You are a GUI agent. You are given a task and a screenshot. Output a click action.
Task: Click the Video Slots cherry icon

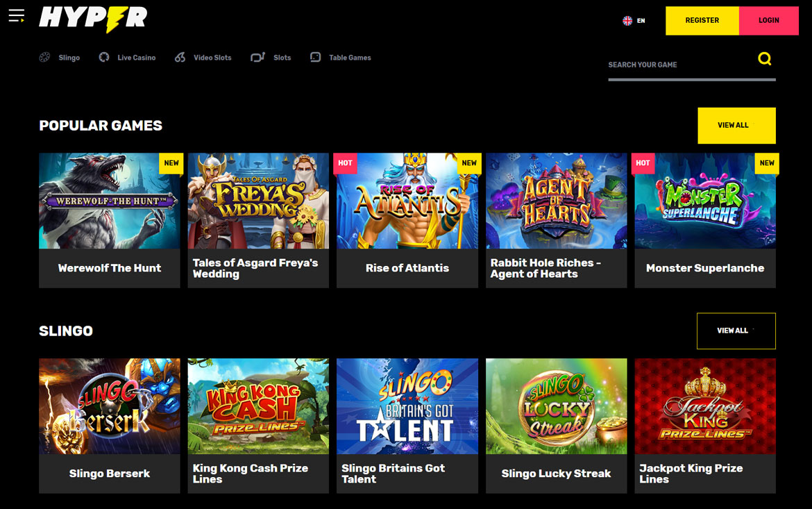coord(180,58)
